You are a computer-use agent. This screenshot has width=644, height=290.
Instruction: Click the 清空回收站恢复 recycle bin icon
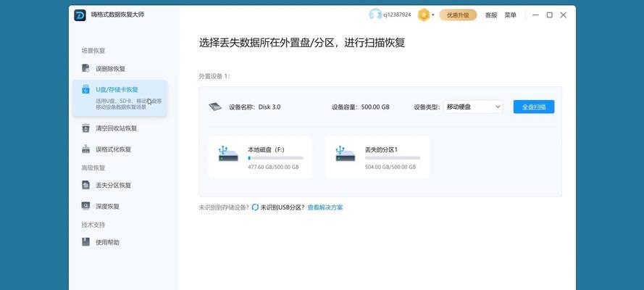(x=85, y=128)
